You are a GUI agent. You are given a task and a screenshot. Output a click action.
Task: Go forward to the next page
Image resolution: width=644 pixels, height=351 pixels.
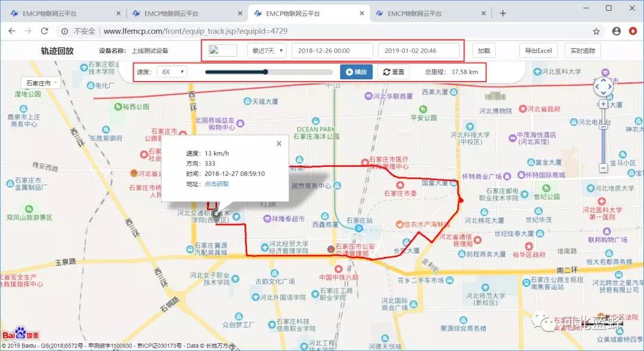click(x=28, y=31)
